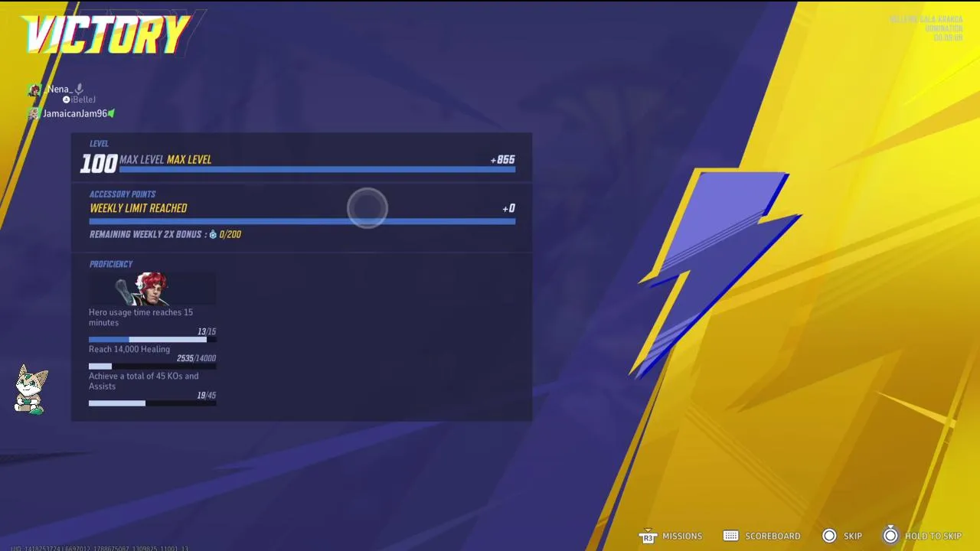The height and width of the screenshot is (551, 980).
Task: Click the level experience progress bar
Action: point(317,170)
